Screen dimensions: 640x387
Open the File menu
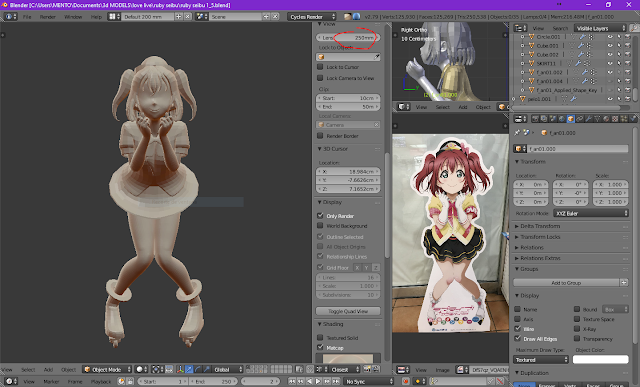click(x=27, y=17)
